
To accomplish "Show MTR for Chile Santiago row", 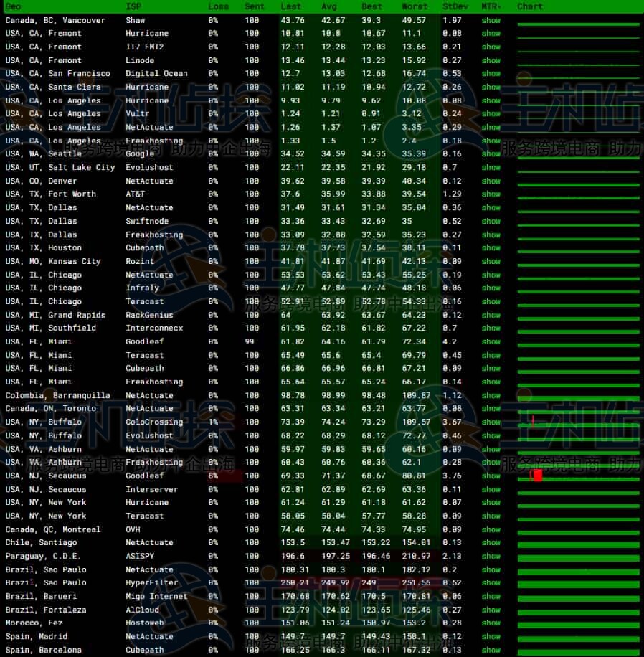I will coord(491,542).
